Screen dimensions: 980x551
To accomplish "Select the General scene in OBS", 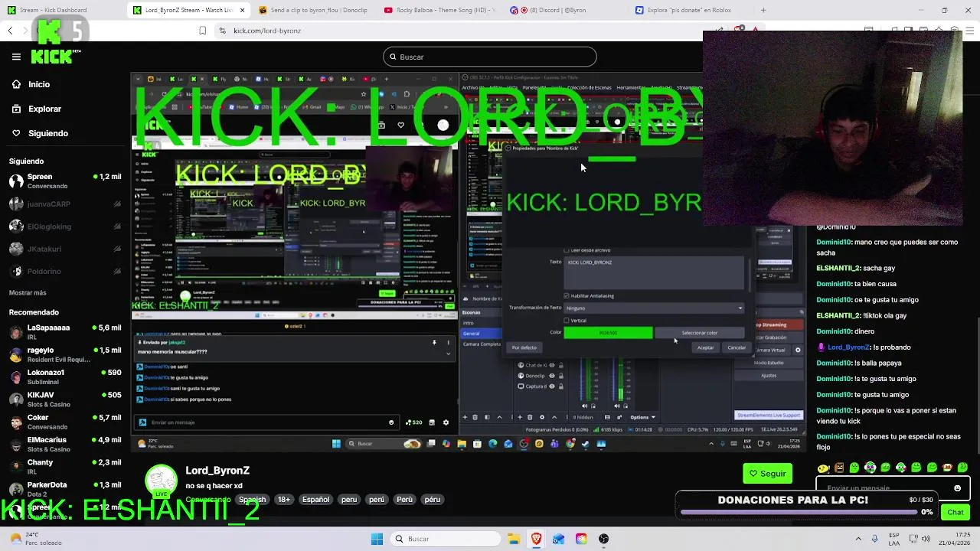I will [x=481, y=333].
